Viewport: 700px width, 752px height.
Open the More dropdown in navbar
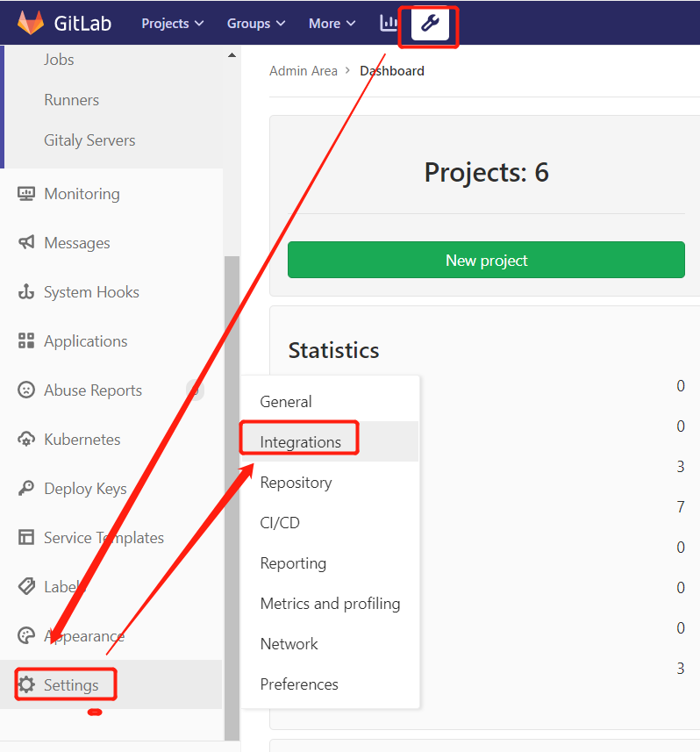pos(332,24)
